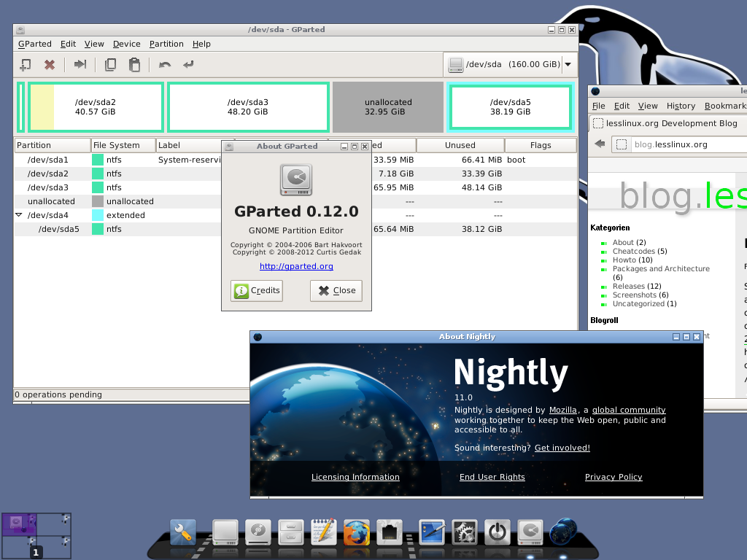Screen dimensions: 747x560
Task: Open the desktop screen with pen dock icon
Action: click(x=432, y=532)
